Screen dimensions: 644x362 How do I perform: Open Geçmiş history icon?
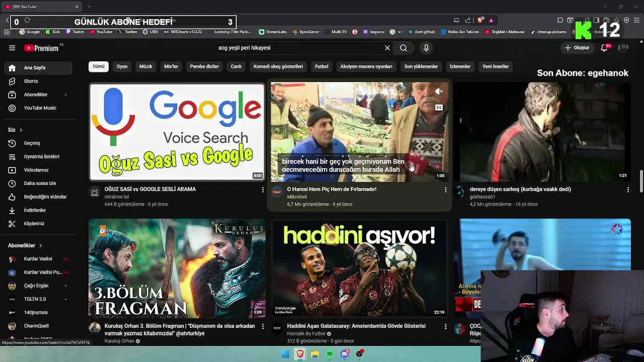point(12,143)
